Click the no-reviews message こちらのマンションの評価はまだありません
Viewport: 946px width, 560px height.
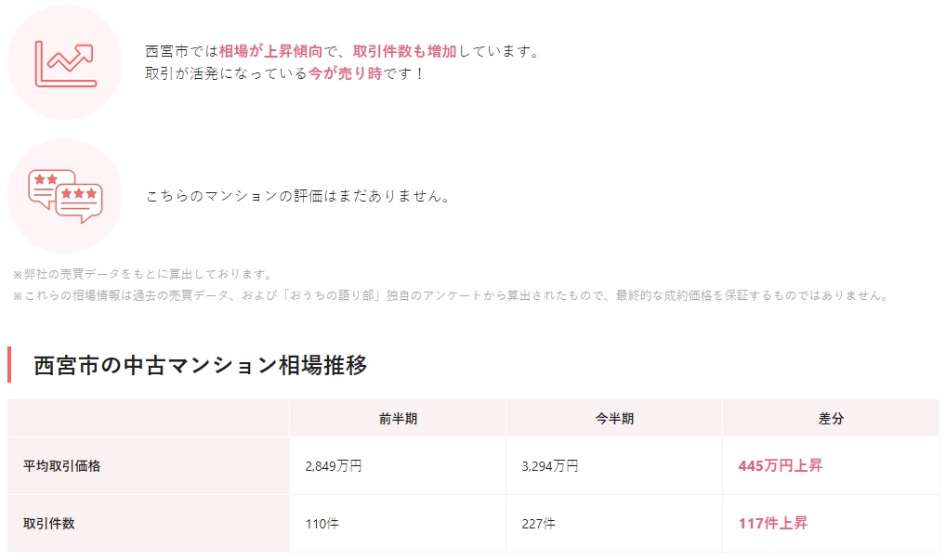pos(298,197)
